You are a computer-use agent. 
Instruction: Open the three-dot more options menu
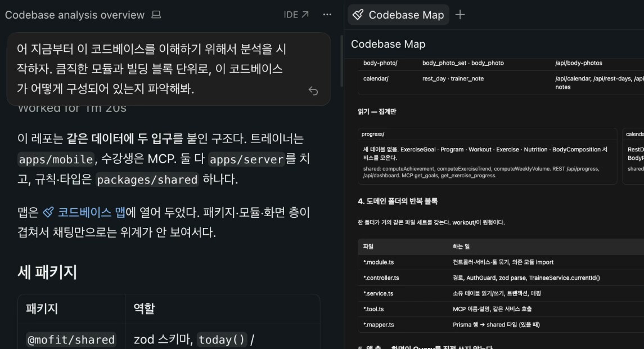coord(327,15)
